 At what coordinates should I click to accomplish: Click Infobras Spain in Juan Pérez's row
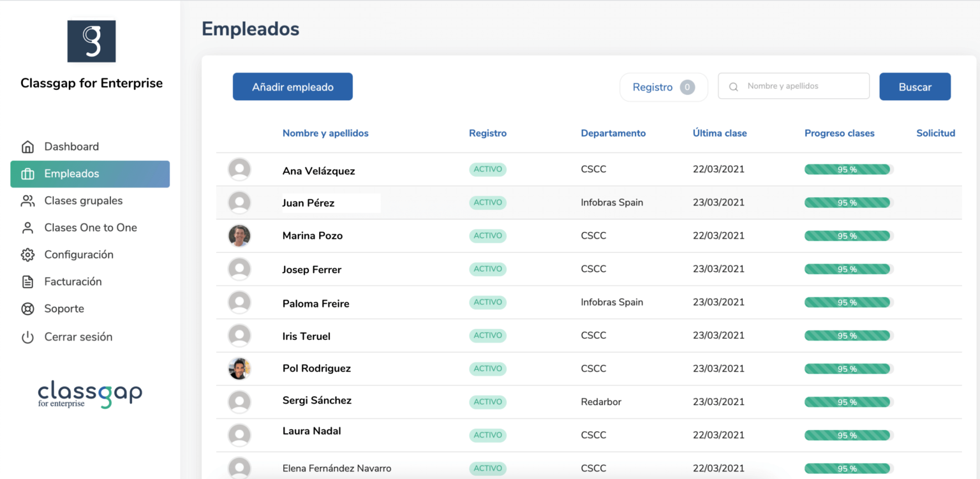pos(612,203)
